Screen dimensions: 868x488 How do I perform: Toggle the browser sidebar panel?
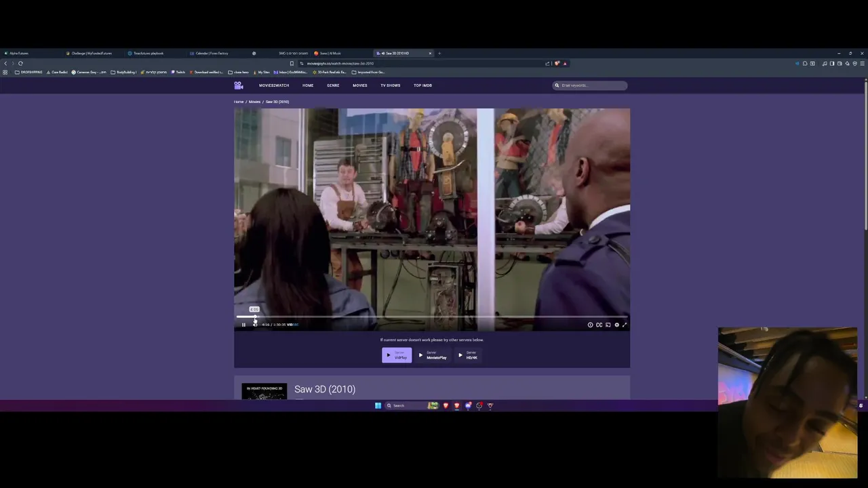(832, 64)
